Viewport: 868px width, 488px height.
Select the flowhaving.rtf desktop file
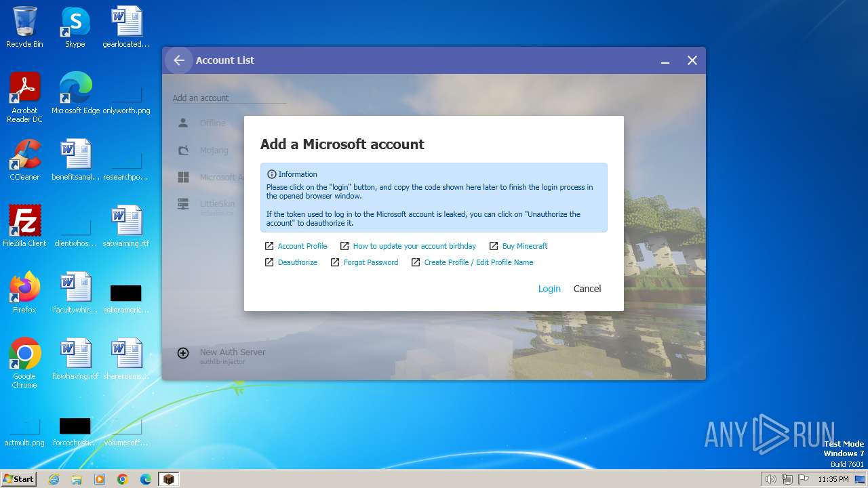[x=75, y=360]
